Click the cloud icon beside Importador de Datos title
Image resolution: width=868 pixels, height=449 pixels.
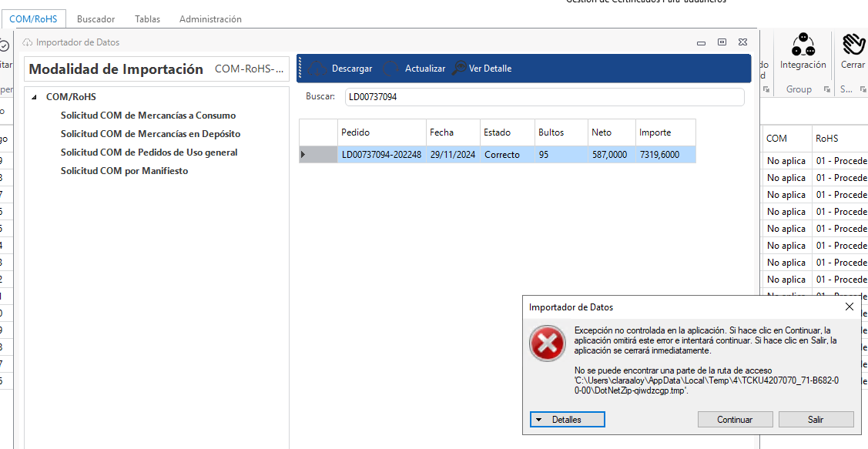point(28,42)
